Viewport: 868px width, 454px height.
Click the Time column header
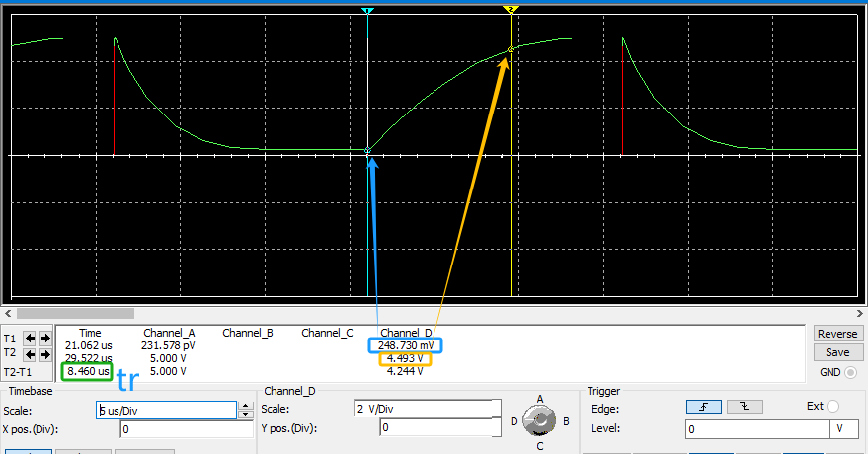click(90, 333)
